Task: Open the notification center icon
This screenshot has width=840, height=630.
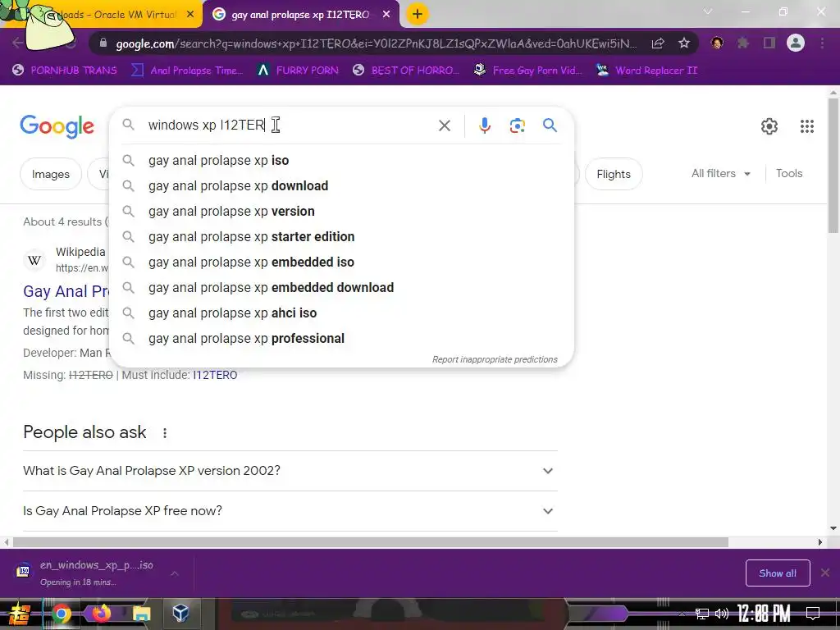Action: (813, 614)
